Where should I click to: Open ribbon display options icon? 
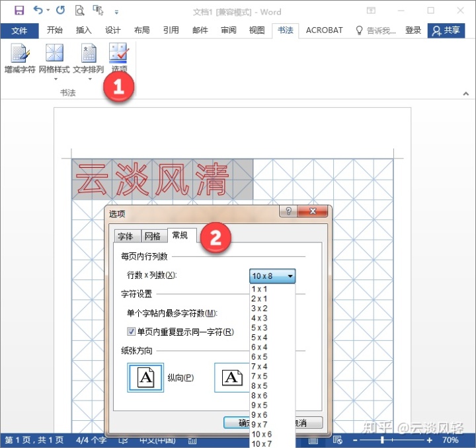point(371,11)
